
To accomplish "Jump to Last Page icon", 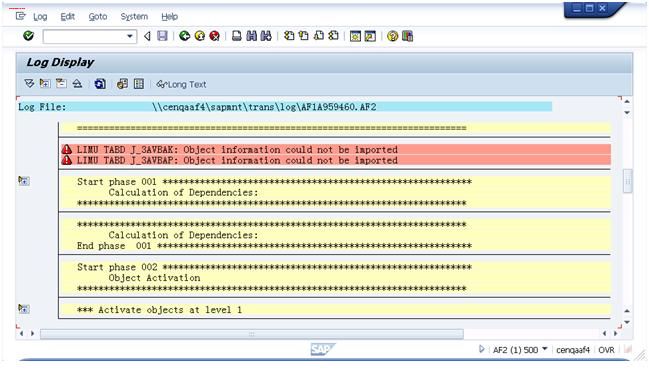I will [334, 36].
